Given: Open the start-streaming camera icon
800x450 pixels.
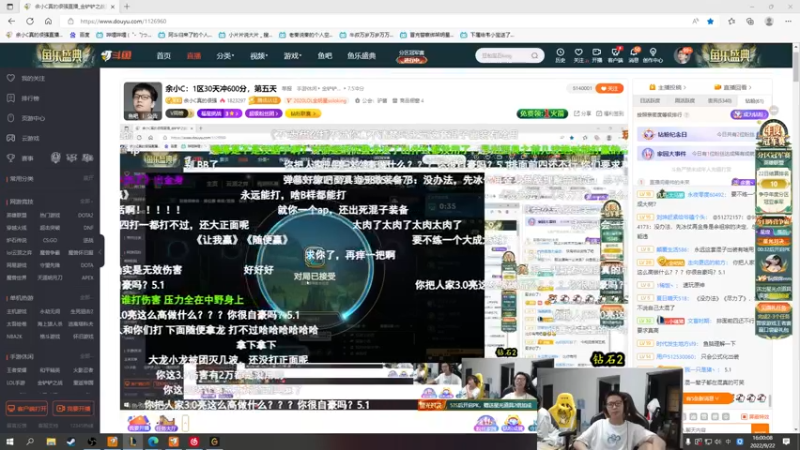Looking at the screenshot, I should pyautogui.click(x=596, y=55).
